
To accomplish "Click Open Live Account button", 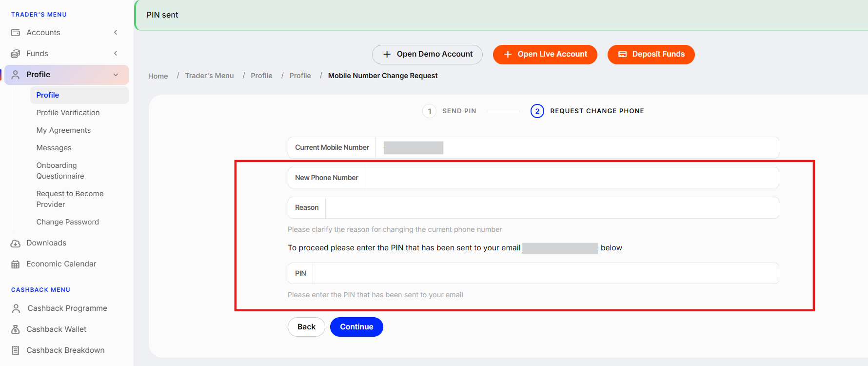I will click(545, 54).
